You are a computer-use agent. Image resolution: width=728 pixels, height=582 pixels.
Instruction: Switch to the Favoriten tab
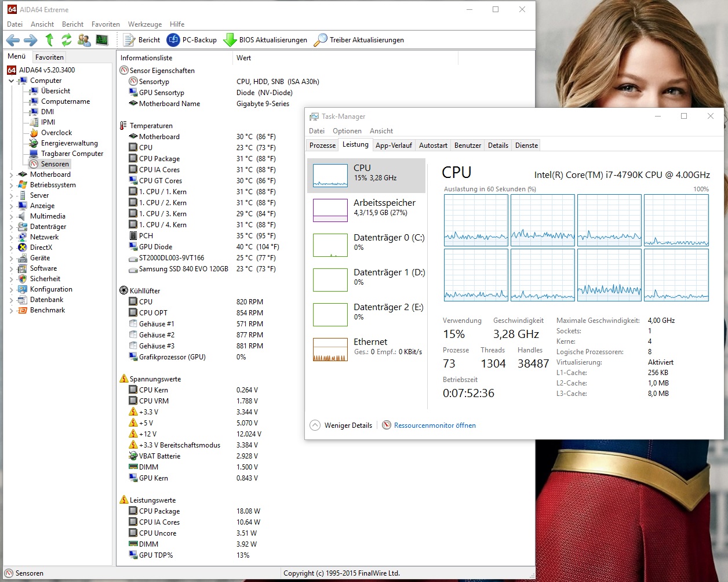click(x=49, y=57)
